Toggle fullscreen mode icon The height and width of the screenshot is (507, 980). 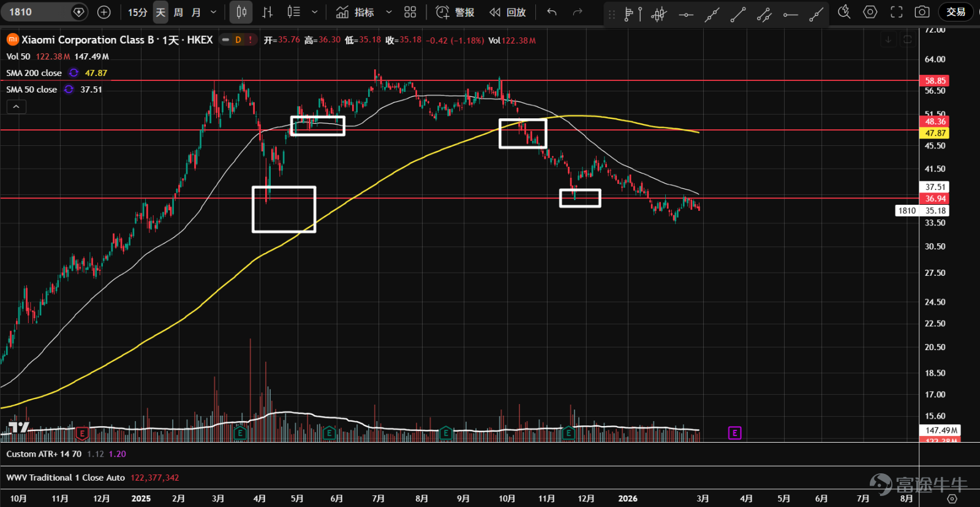click(x=897, y=12)
